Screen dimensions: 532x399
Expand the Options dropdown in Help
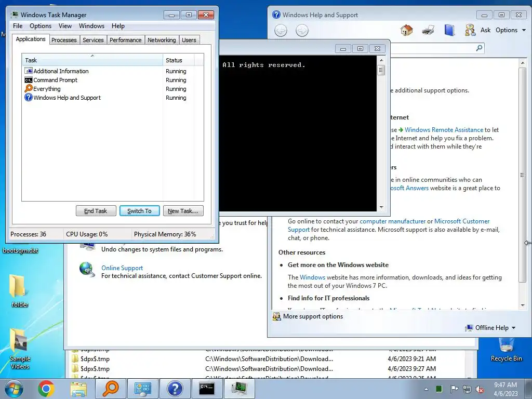click(511, 30)
